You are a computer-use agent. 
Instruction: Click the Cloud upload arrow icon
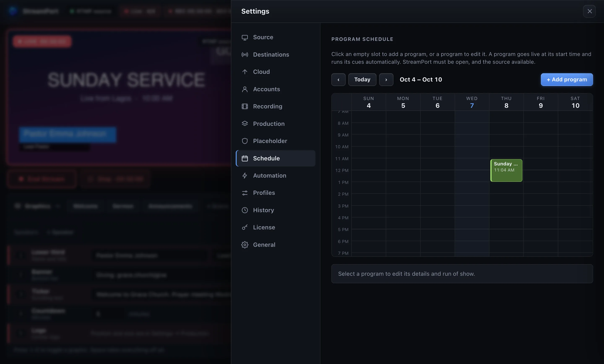(x=245, y=72)
